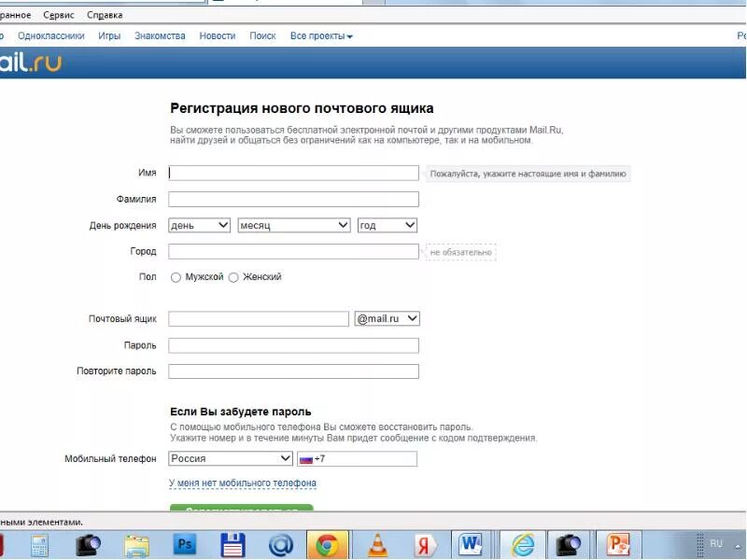Image resolution: width=747 pixels, height=560 pixels.
Task: Expand the Все проекты menu
Action: (x=321, y=36)
